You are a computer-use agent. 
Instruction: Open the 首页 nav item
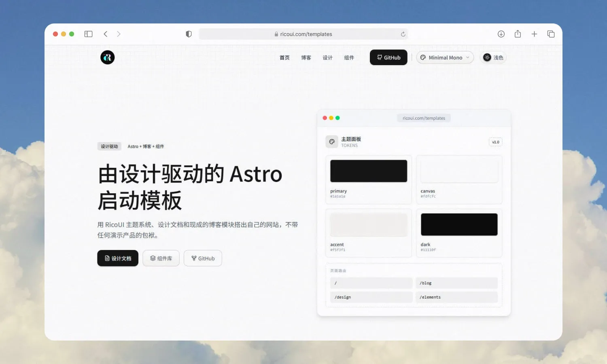284,57
